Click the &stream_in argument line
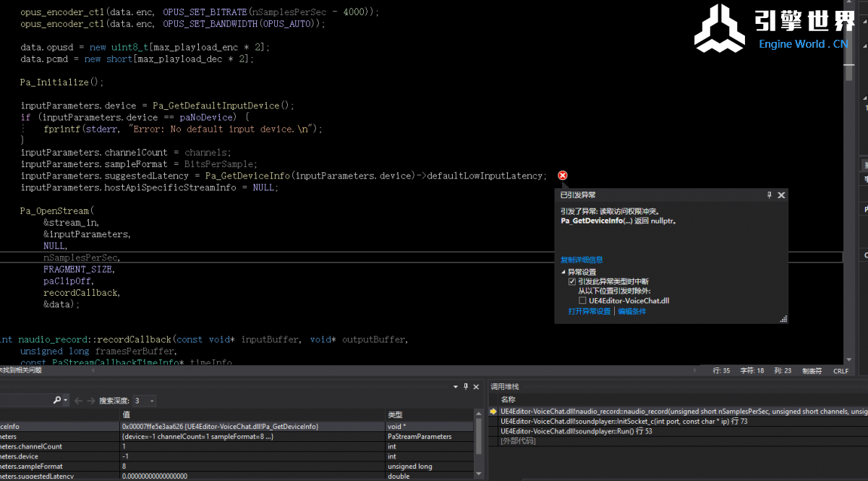Screen dimensions: 868x481 72,222
